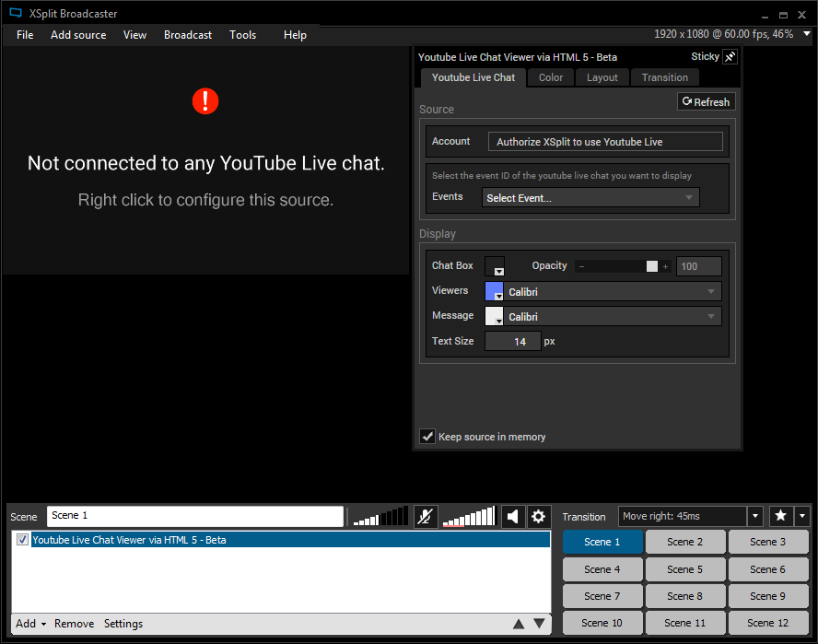Open the View menu
818x644 pixels.
click(134, 35)
